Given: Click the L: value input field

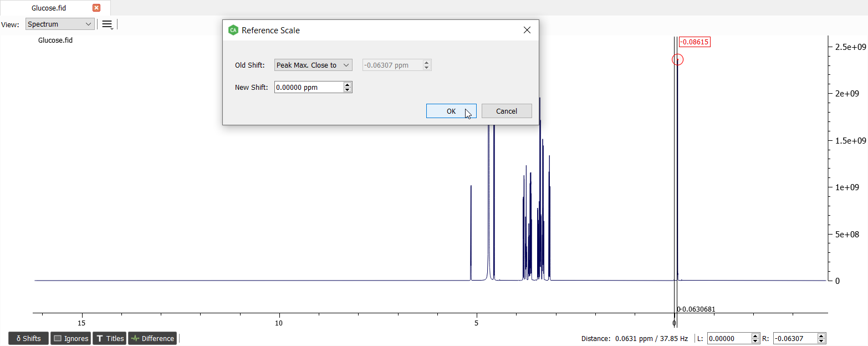Looking at the screenshot, I should tap(729, 338).
